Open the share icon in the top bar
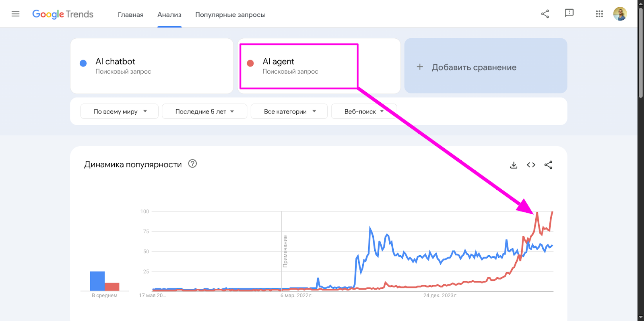The width and height of the screenshot is (644, 321). (x=545, y=13)
